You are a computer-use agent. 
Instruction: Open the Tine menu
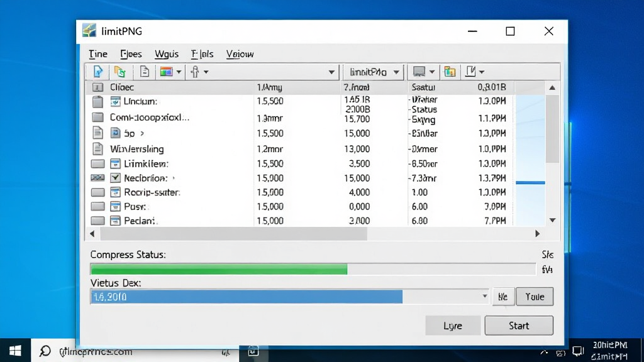click(x=98, y=54)
